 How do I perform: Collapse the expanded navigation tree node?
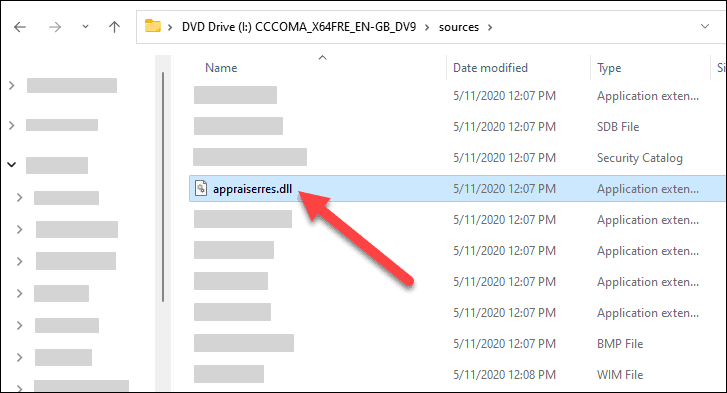tap(12, 165)
